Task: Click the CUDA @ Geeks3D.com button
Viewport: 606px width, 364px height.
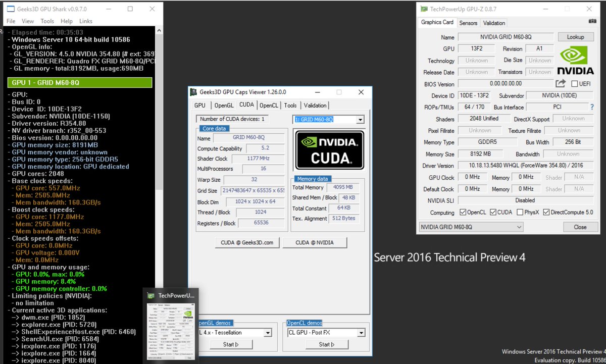Action: [x=247, y=243]
